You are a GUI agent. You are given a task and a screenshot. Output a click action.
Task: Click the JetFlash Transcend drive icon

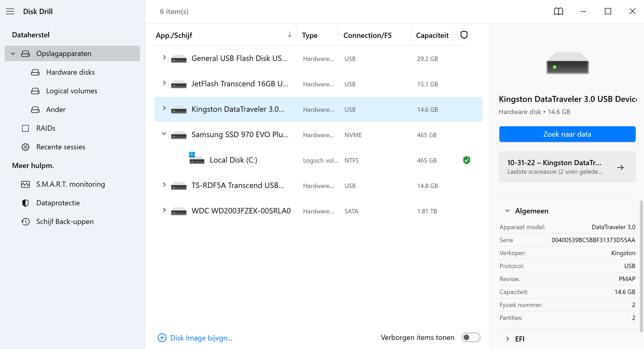[x=179, y=84]
